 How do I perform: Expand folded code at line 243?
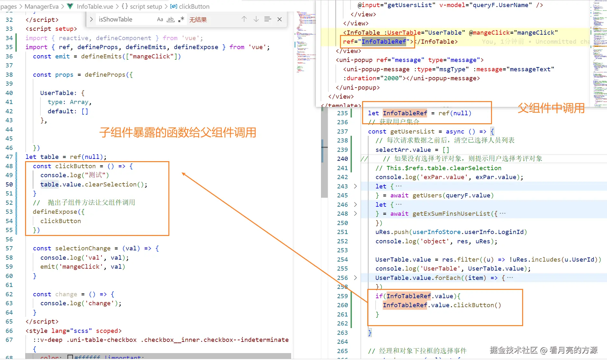(x=355, y=186)
